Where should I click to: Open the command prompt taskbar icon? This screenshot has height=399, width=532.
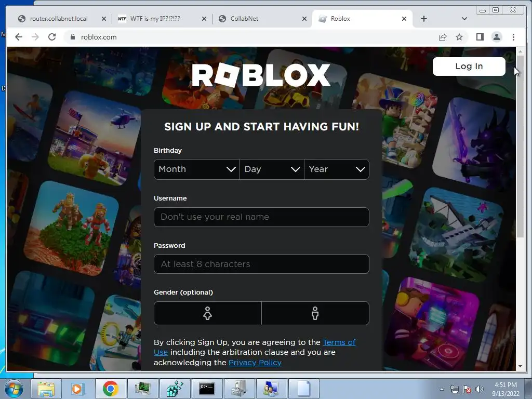(x=207, y=389)
